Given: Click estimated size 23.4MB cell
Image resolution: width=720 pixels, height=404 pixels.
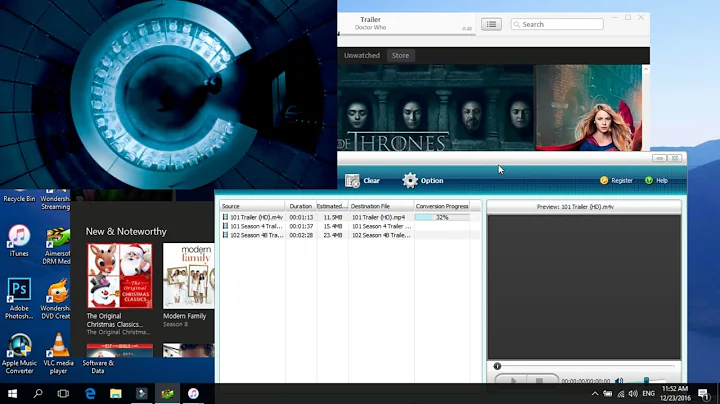Looking at the screenshot, I should tap(332, 235).
